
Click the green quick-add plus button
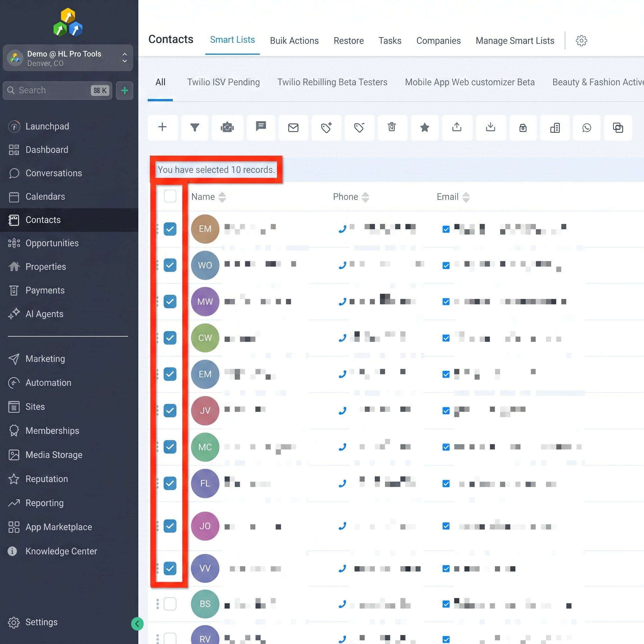point(125,90)
